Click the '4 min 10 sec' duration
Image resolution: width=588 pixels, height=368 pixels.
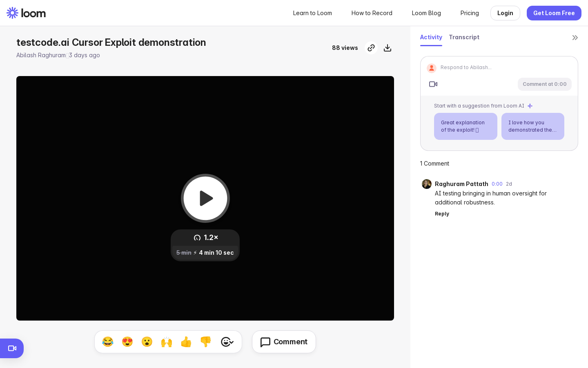216,253
